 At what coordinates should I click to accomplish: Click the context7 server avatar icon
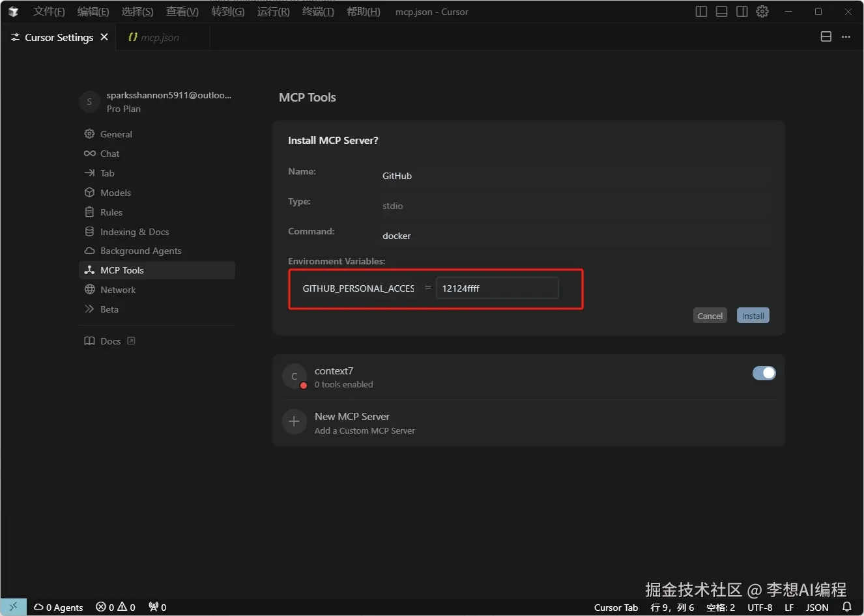click(x=295, y=376)
